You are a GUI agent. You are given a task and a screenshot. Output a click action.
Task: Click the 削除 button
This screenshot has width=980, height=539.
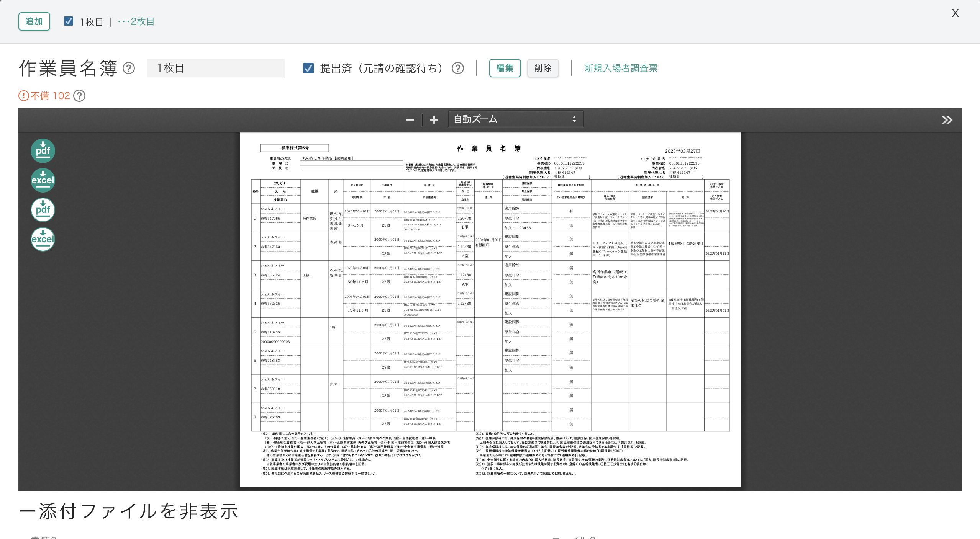[542, 68]
